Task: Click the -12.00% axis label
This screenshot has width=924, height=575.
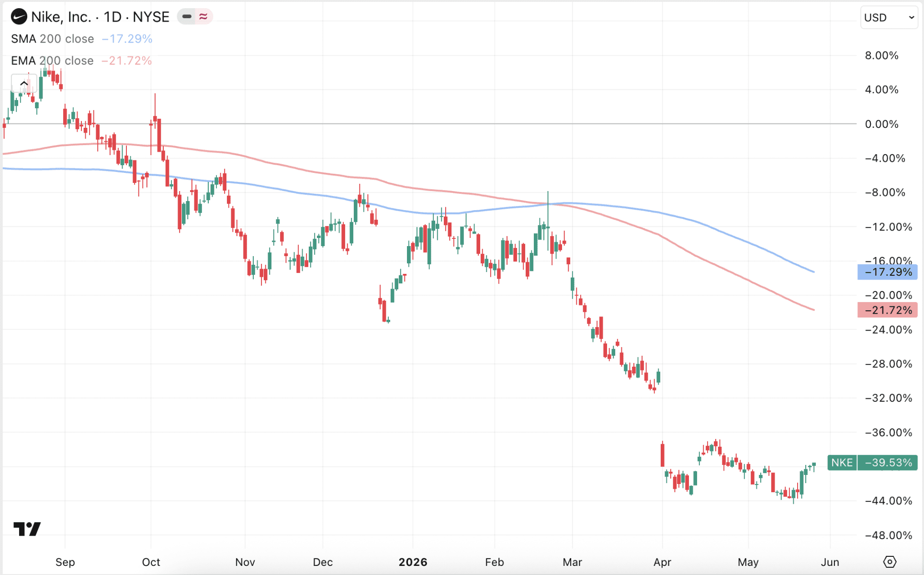Action: 888,226
